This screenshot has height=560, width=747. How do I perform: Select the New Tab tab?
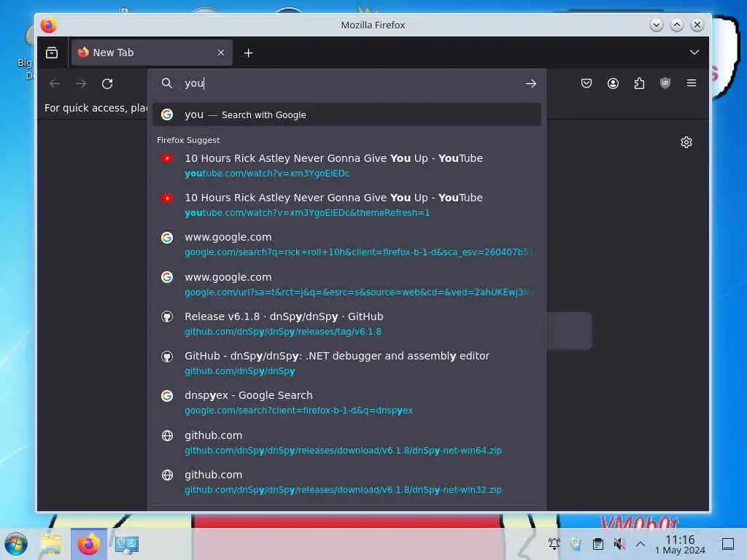pyautogui.click(x=152, y=52)
